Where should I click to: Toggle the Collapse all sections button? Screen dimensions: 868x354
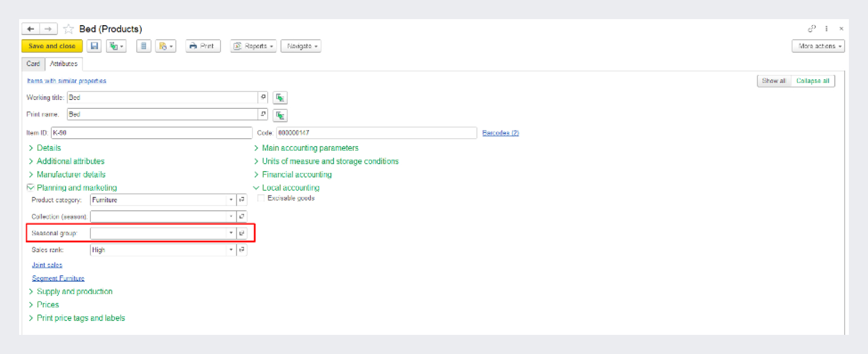pyautogui.click(x=812, y=81)
